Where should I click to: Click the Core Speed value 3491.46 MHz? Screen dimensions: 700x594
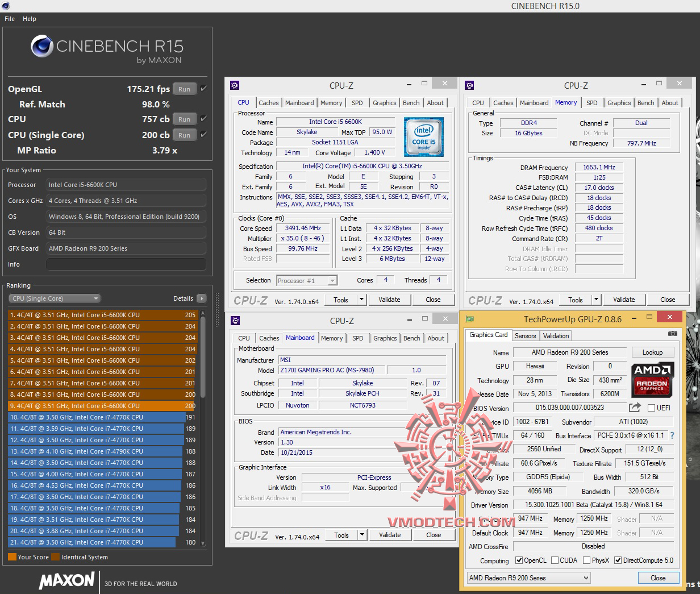[x=303, y=228]
